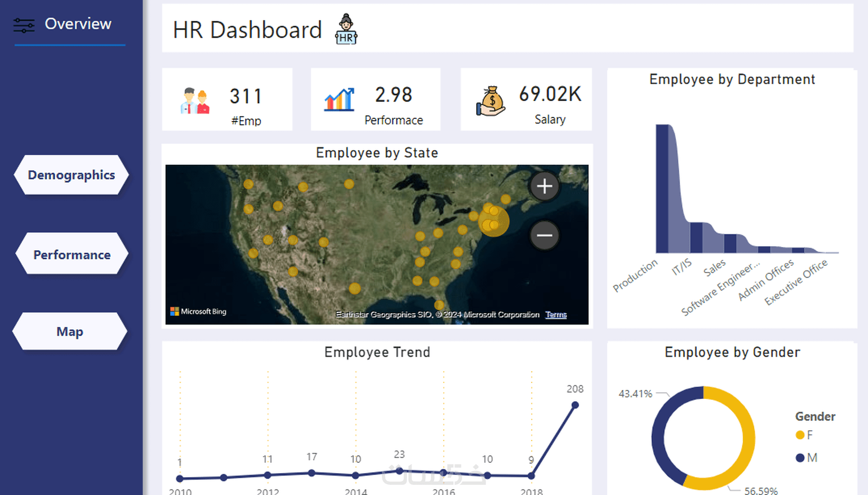The width and height of the screenshot is (868, 495).
Task: Open the Performance page
Action: coord(71,254)
